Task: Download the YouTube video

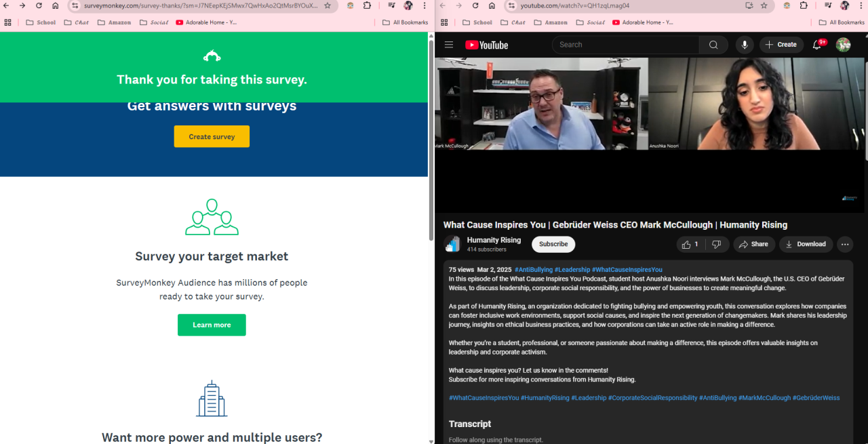Action: coord(806,244)
